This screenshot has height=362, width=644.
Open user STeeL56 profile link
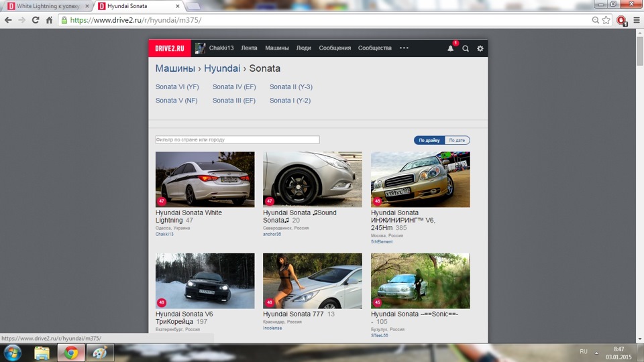click(x=379, y=335)
